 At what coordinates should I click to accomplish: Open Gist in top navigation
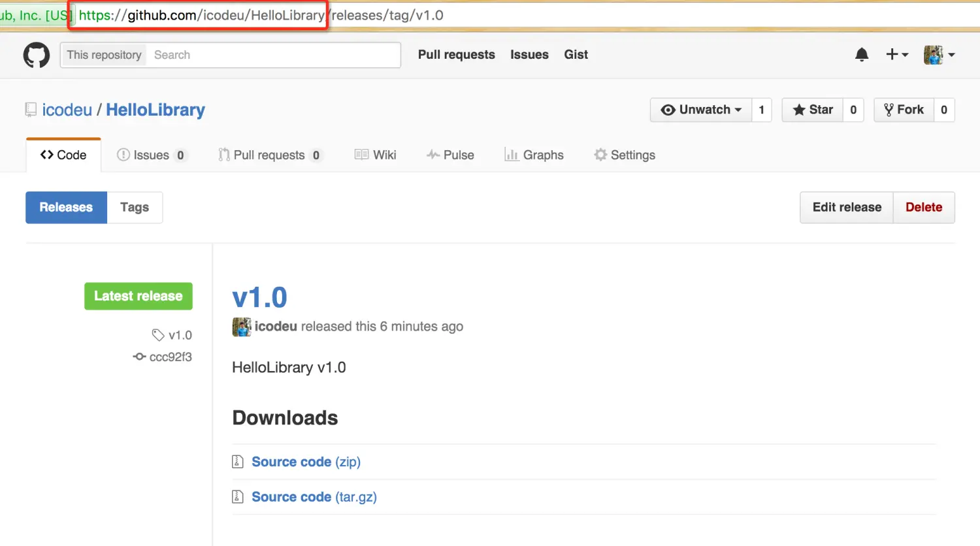[x=576, y=55]
